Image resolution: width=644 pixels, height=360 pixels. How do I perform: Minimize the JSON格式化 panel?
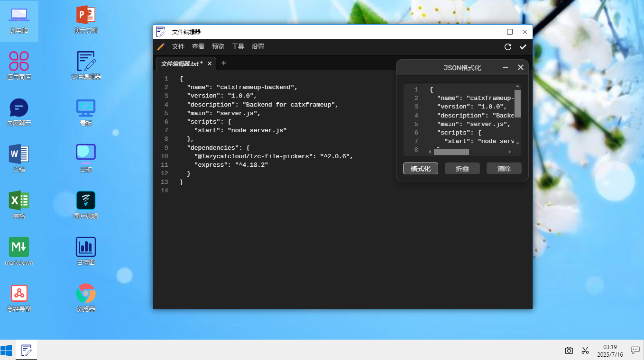pyautogui.click(x=506, y=68)
